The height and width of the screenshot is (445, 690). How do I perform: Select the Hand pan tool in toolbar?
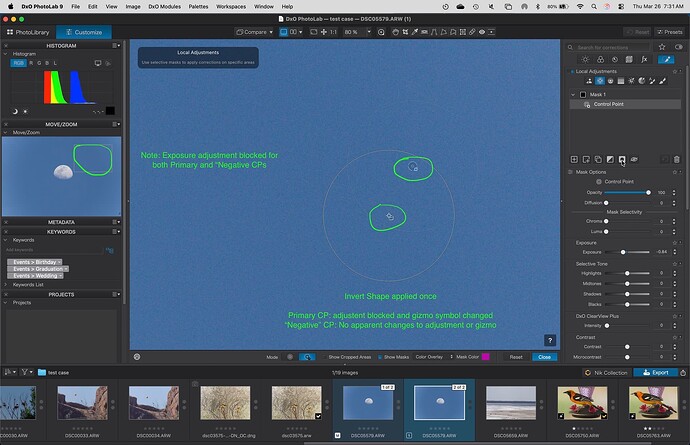click(395, 32)
